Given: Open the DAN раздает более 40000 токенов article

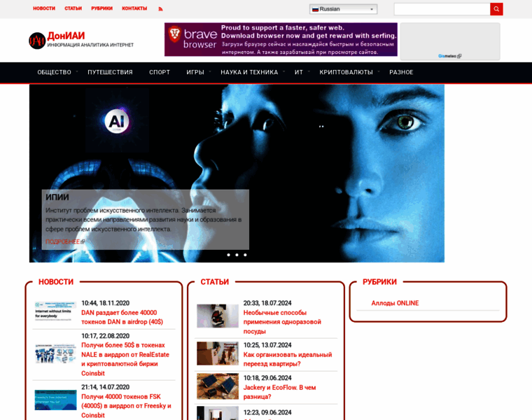Looking at the screenshot, I should (x=122, y=317).
